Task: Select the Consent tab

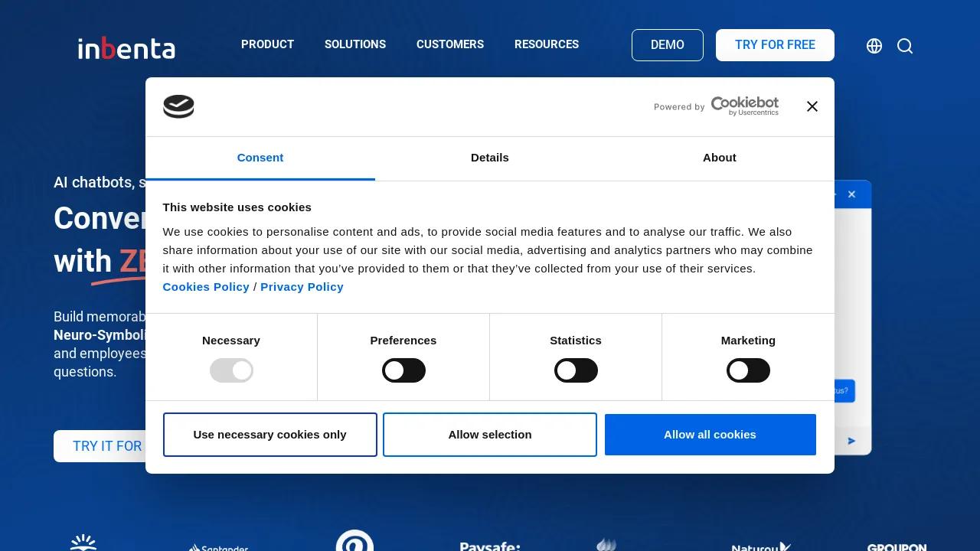Action: pos(260,158)
